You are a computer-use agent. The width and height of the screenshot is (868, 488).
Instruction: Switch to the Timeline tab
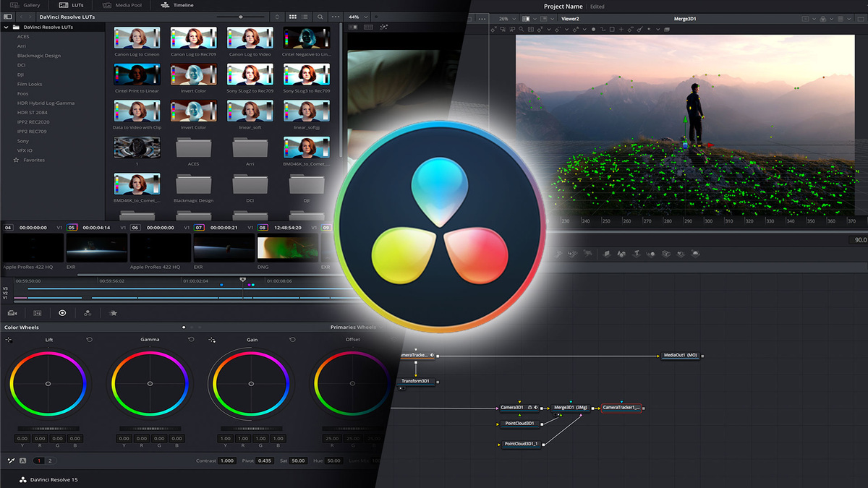(x=177, y=5)
